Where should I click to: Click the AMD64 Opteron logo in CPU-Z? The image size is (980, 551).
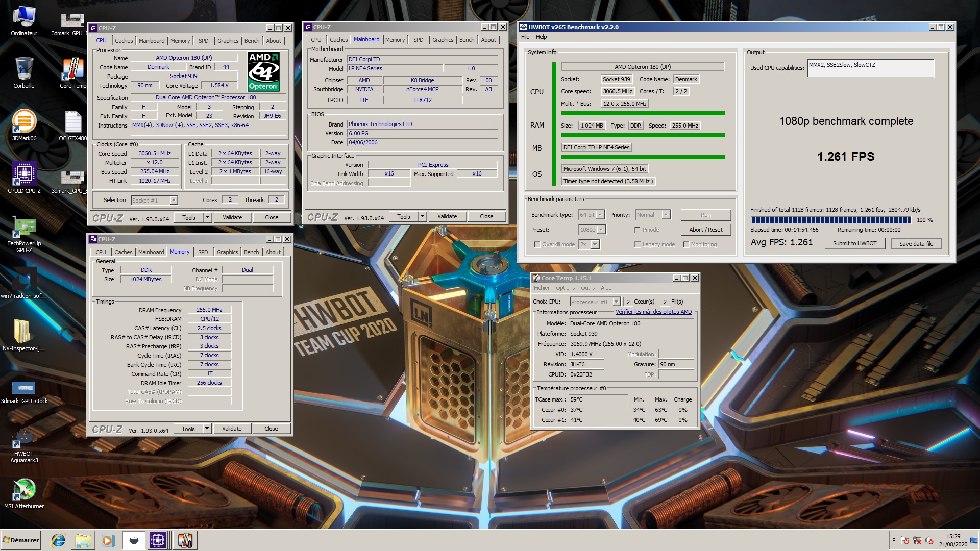coord(263,71)
